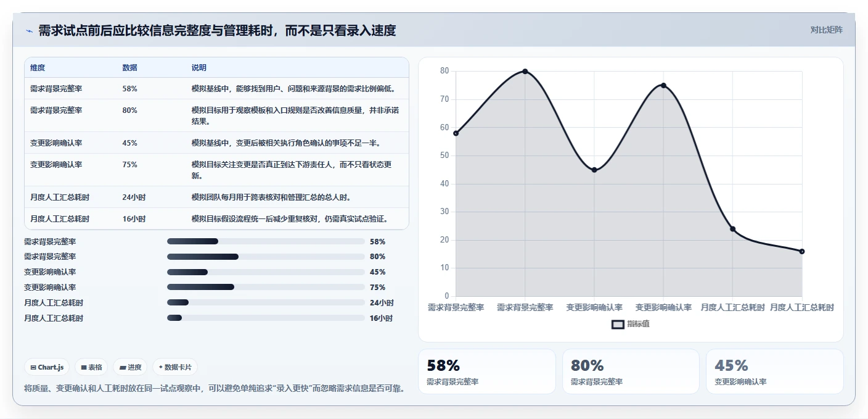Click the bar icon on the 进度 chip
Screen dimensions: 868x419
click(x=123, y=367)
